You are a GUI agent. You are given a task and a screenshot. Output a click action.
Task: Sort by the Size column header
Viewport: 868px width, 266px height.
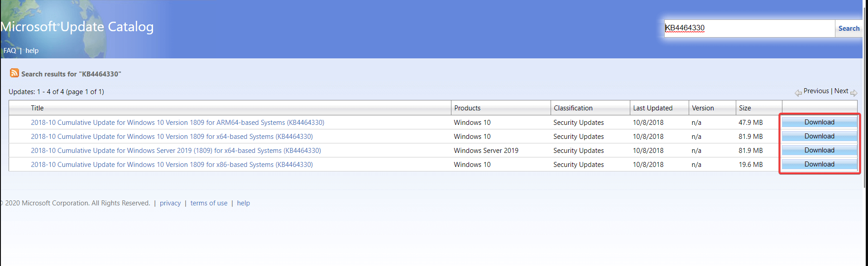pos(745,108)
